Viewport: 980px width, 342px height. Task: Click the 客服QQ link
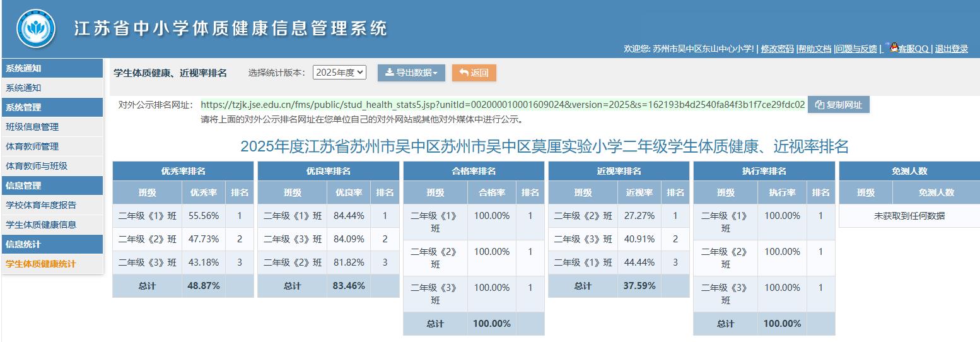coord(913,49)
